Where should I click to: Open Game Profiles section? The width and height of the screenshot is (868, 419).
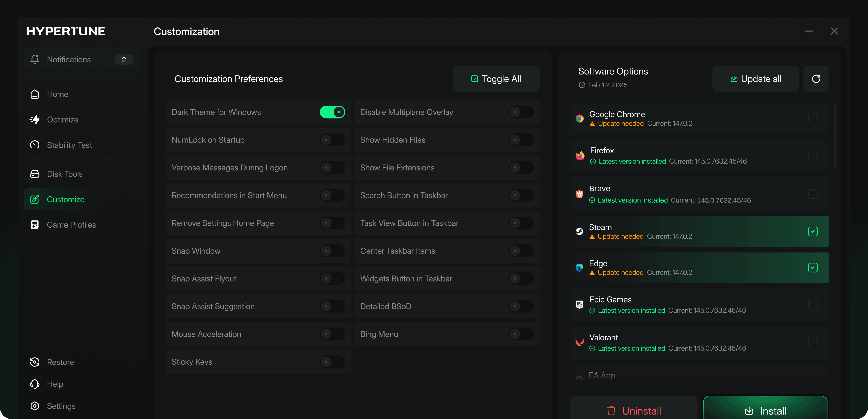82,225
